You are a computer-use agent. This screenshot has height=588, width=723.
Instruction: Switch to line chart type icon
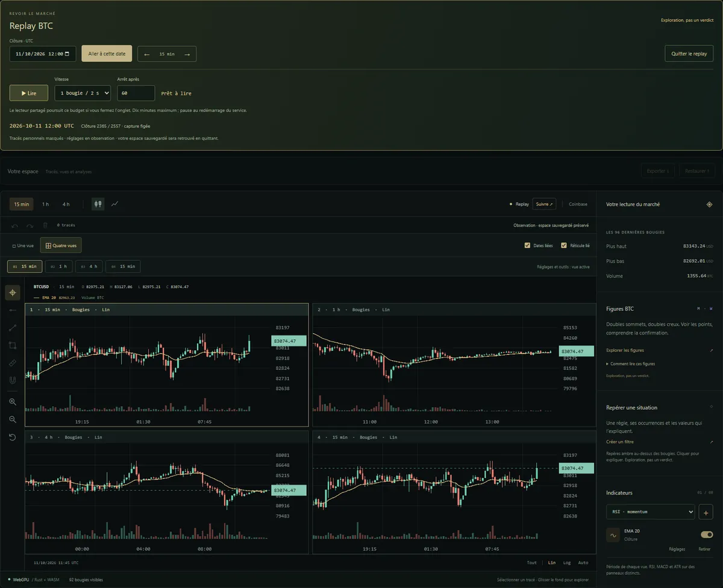click(114, 204)
